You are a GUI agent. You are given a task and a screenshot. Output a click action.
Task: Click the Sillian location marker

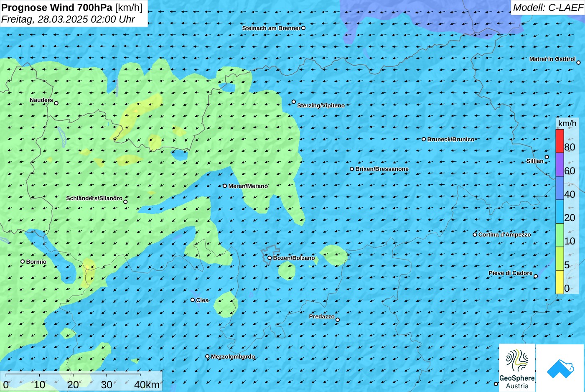(547, 157)
